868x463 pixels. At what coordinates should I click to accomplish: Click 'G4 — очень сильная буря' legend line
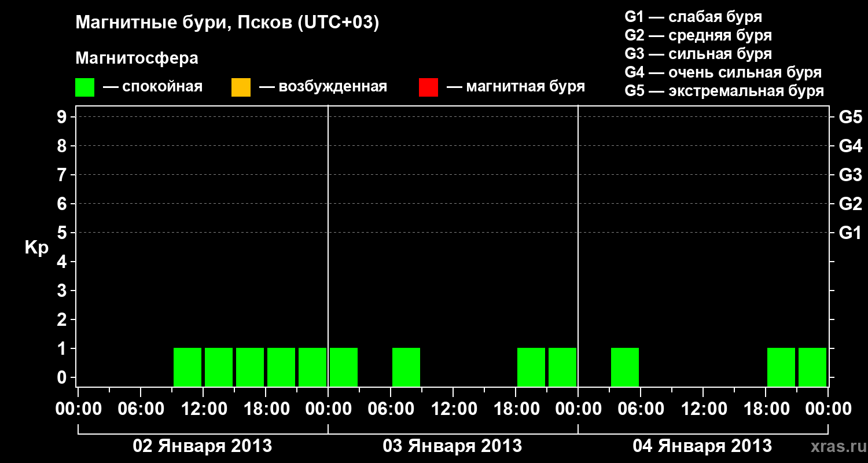click(x=723, y=72)
